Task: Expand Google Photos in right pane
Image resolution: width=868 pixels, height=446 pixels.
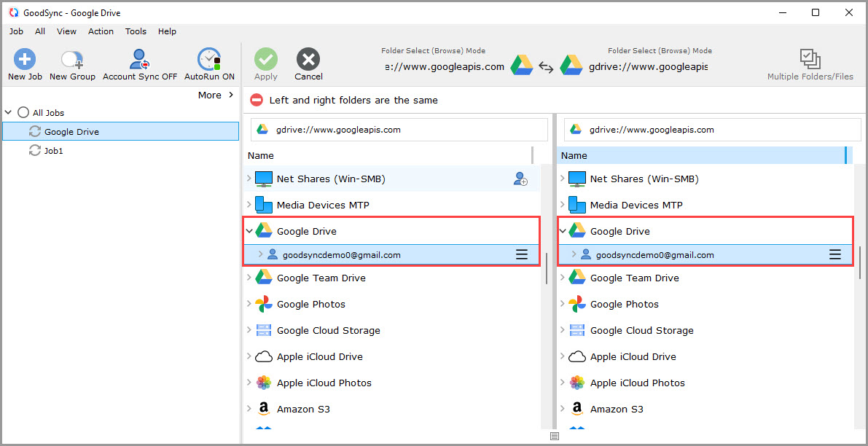Action: [563, 304]
